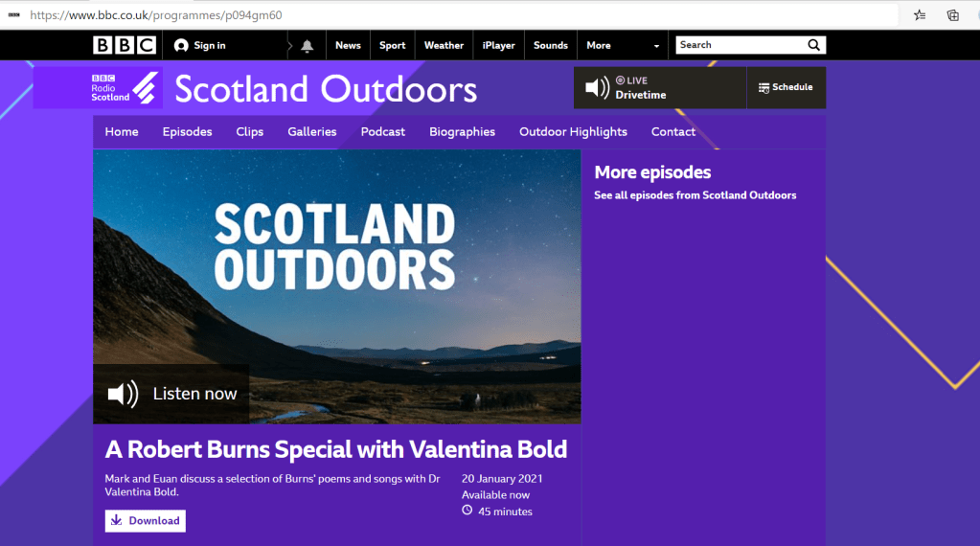Play live Drivetime via speaker icon
Image resolution: width=980 pixels, height=546 pixels.
[x=597, y=88]
